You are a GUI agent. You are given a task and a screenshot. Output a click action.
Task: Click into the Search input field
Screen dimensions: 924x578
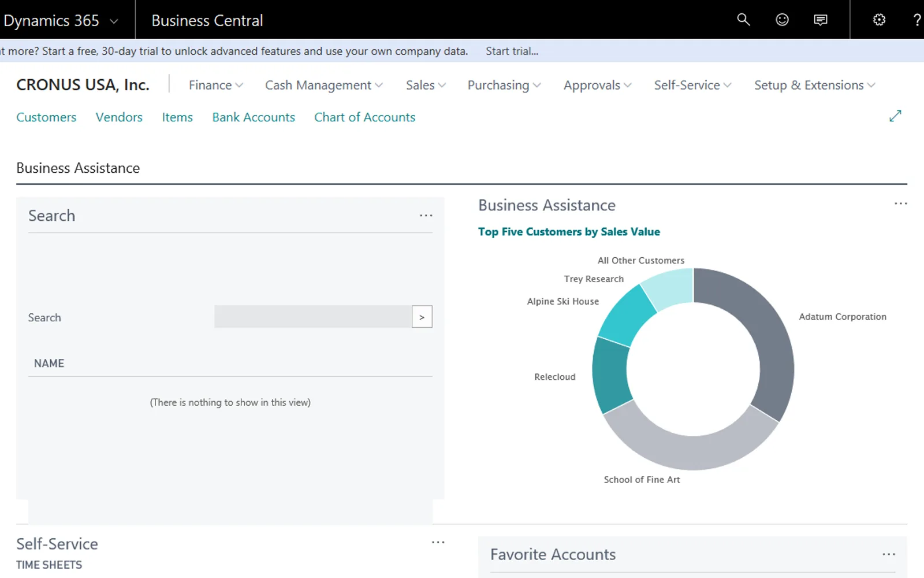click(312, 317)
